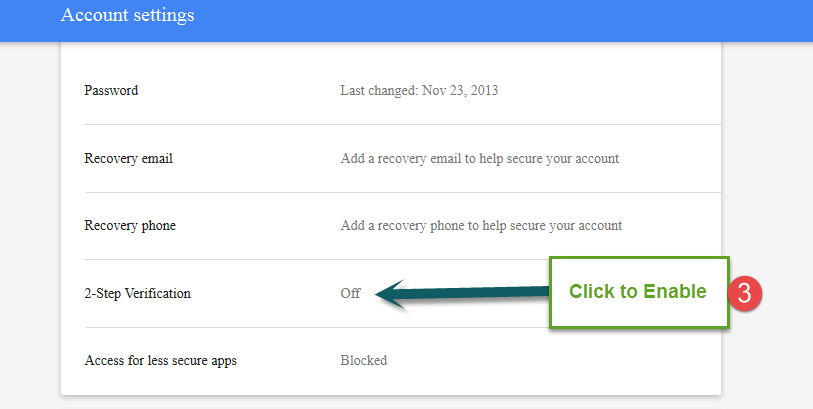Open password Last changed Nov 23, 2013
Image resolution: width=813 pixels, height=409 pixels.
pyautogui.click(x=419, y=90)
